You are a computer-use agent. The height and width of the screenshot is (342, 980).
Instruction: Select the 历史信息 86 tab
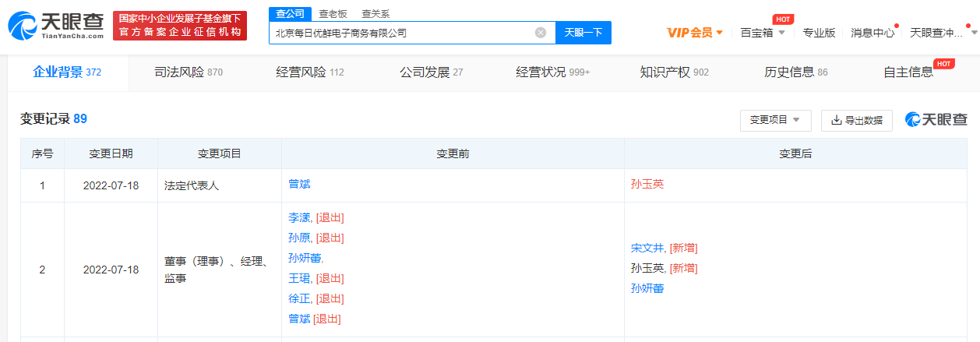(796, 72)
